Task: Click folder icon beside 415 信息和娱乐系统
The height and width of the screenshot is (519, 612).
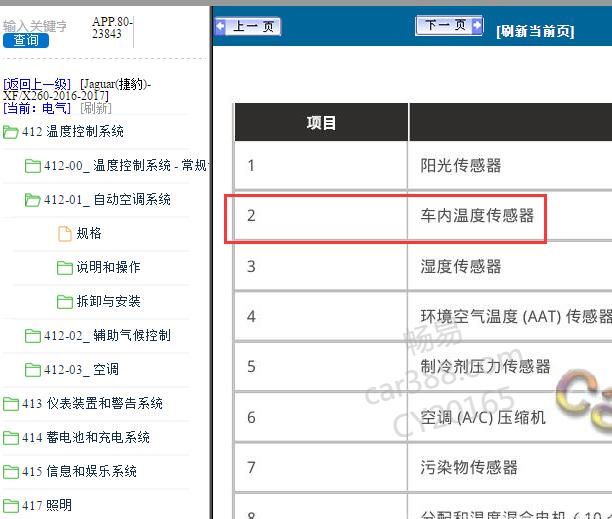Action: tap(11, 472)
